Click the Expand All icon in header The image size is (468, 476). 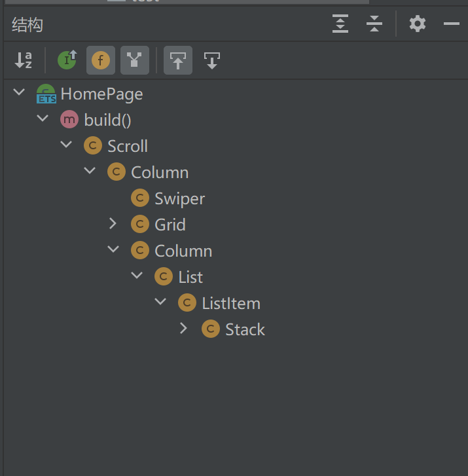click(340, 24)
